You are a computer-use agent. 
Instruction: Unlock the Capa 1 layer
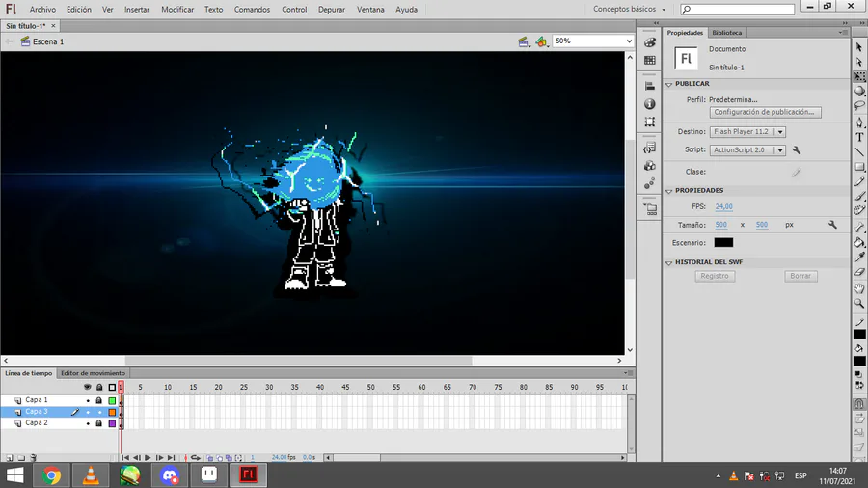(x=98, y=400)
